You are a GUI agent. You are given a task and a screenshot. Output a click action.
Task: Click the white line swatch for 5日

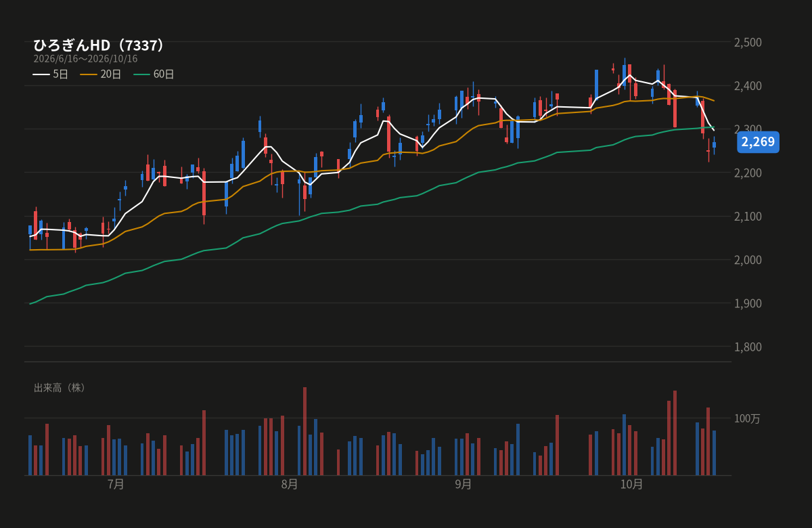tap(41, 74)
